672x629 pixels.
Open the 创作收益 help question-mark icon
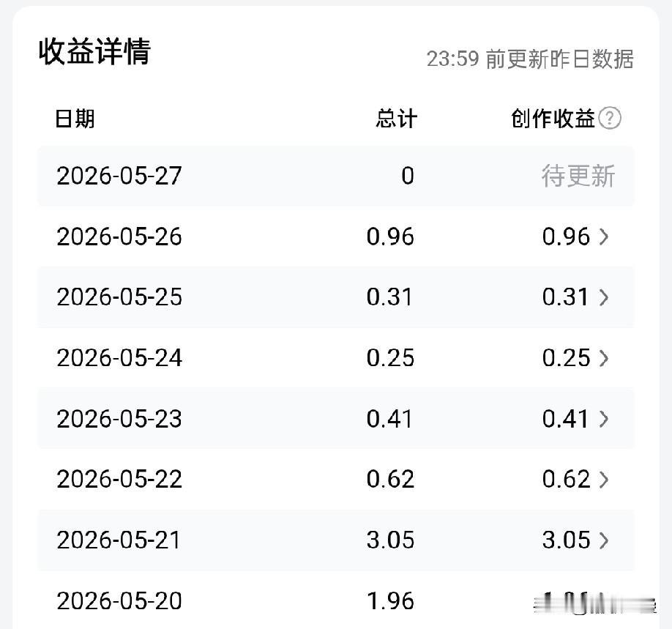tap(610, 119)
